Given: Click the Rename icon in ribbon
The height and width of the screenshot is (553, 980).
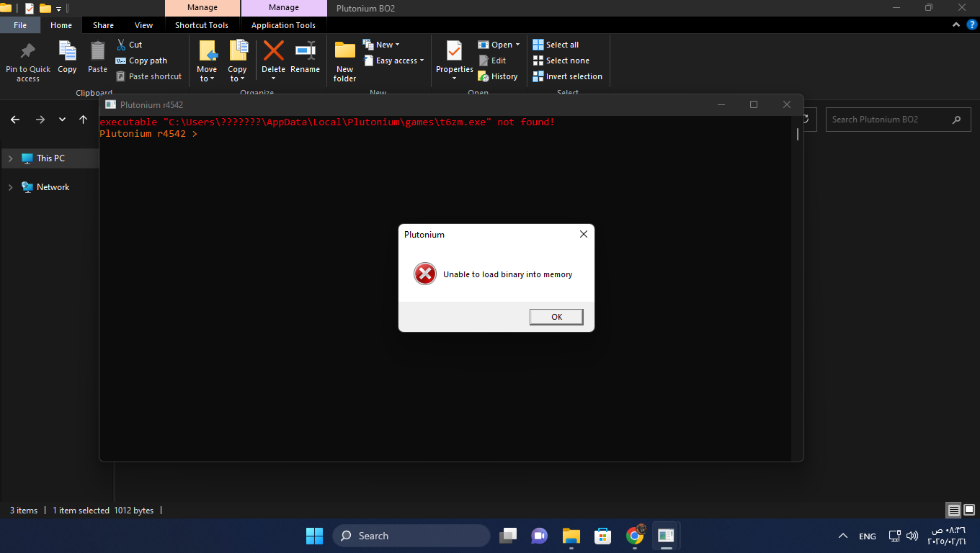Looking at the screenshot, I should click(305, 52).
